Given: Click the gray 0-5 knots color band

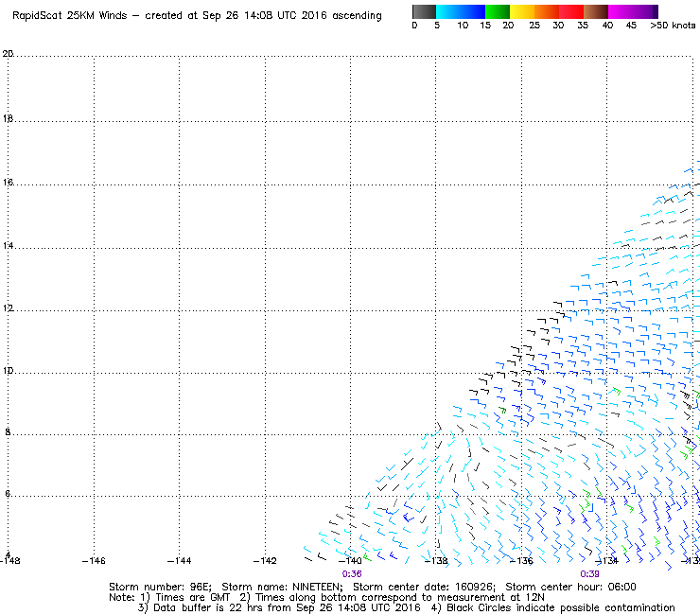Looking at the screenshot, I should tap(424, 11).
